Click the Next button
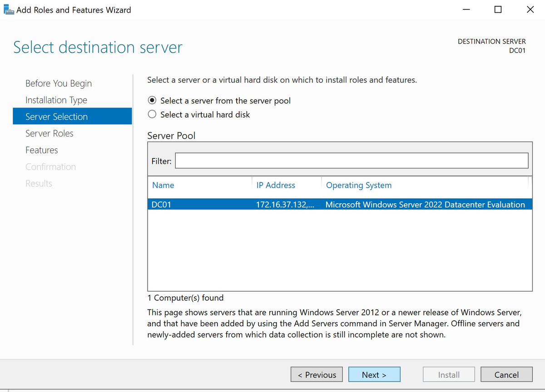This screenshot has height=392, width=545. pyautogui.click(x=374, y=374)
